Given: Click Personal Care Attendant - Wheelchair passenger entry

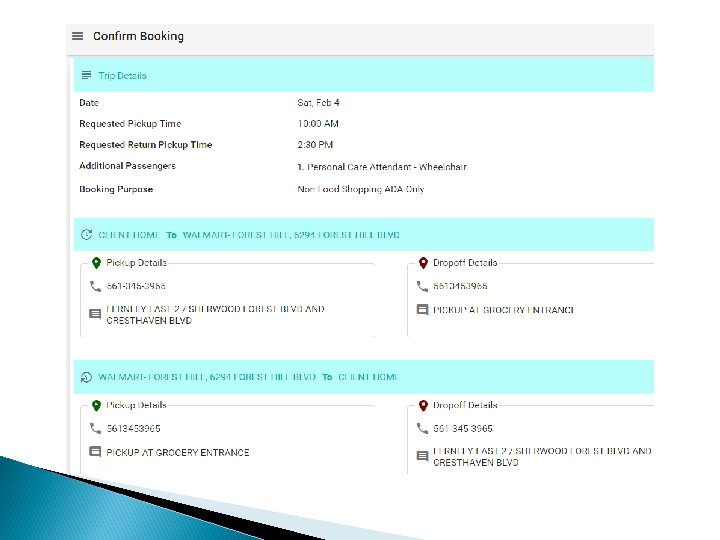Looking at the screenshot, I should click(382, 167).
